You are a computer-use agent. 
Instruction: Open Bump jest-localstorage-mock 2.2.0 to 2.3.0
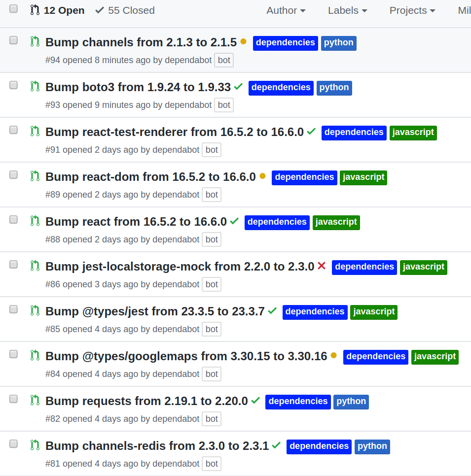click(x=180, y=267)
